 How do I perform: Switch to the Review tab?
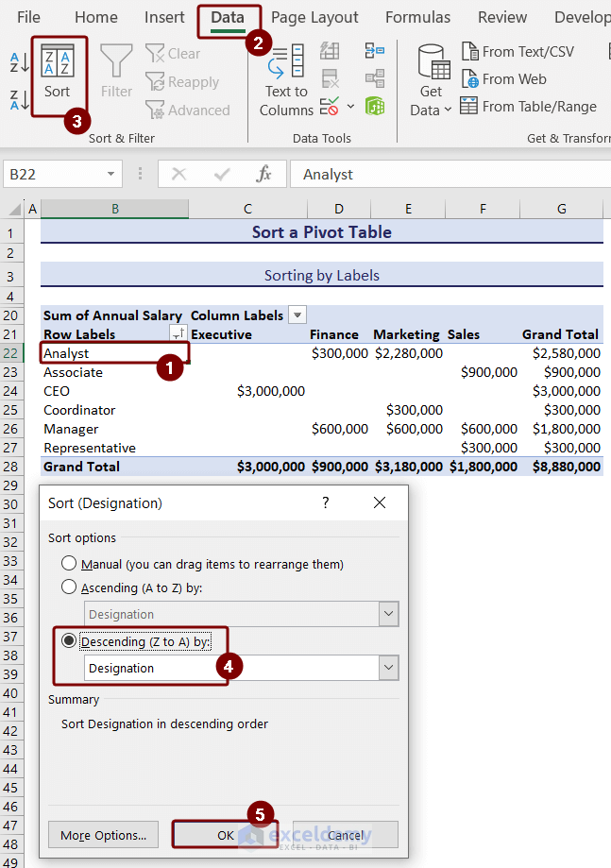502,17
